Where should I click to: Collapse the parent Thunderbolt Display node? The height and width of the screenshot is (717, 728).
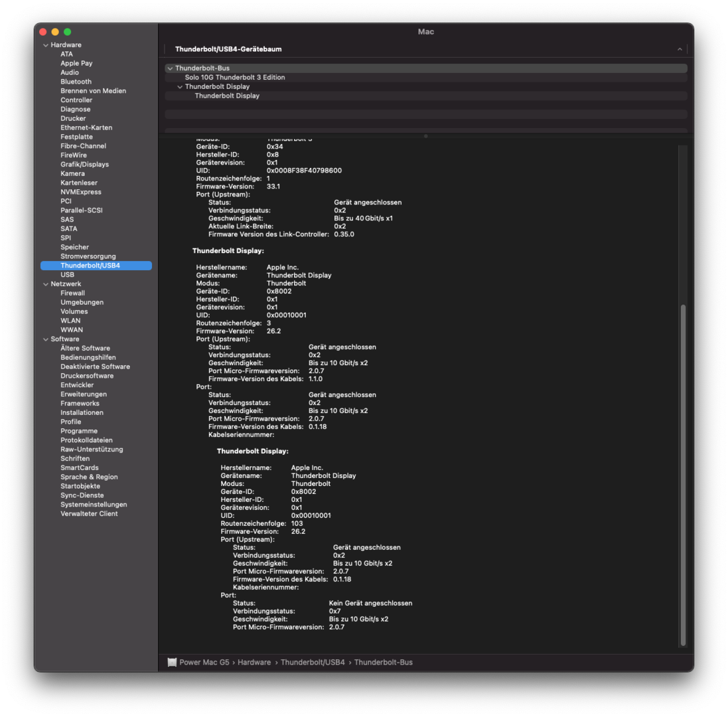[x=180, y=87]
